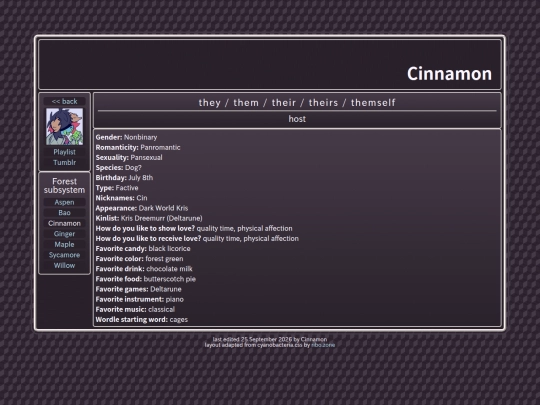
Task: Open Aspen's profile page
Action: pyautogui.click(x=64, y=202)
